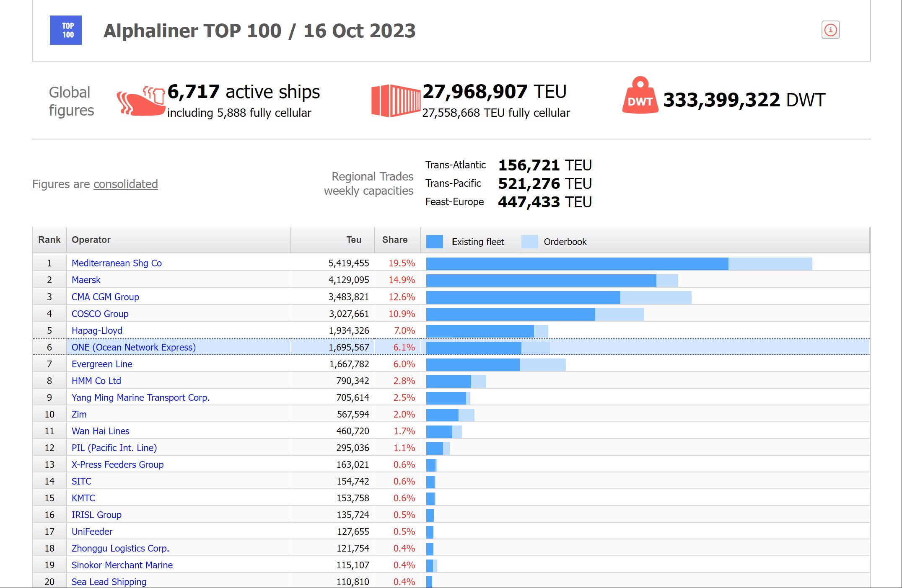Open the SITC operator link

pyautogui.click(x=81, y=481)
